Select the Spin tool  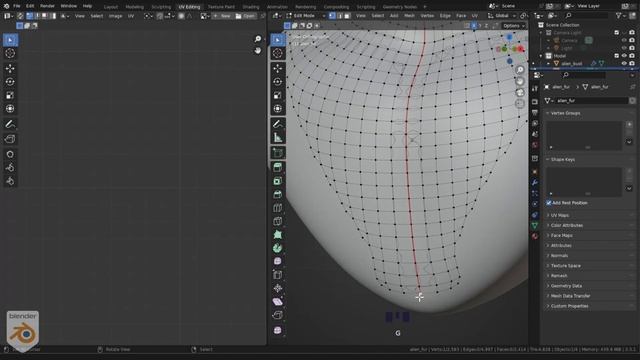pos(278,248)
